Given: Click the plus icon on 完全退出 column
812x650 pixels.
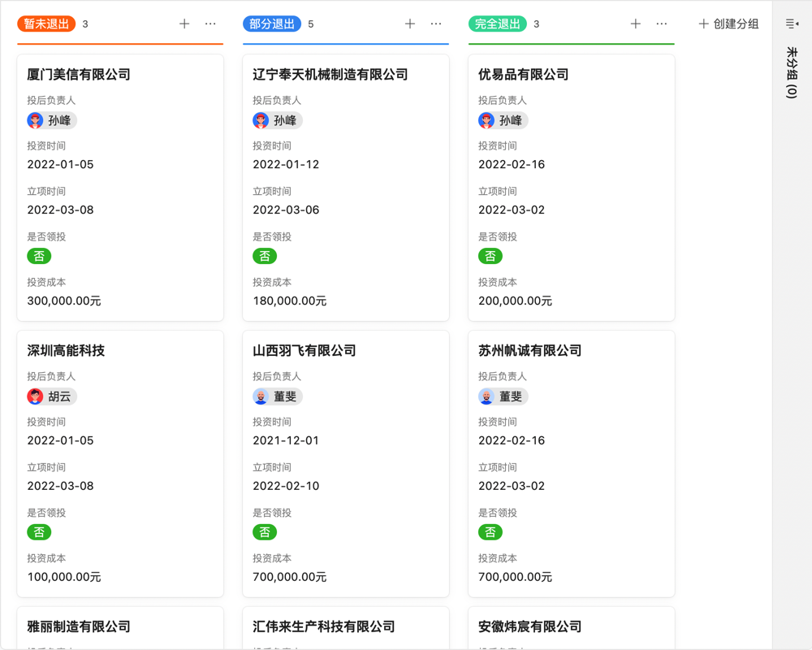Looking at the screenshot, I should click(x=635, y=24).
